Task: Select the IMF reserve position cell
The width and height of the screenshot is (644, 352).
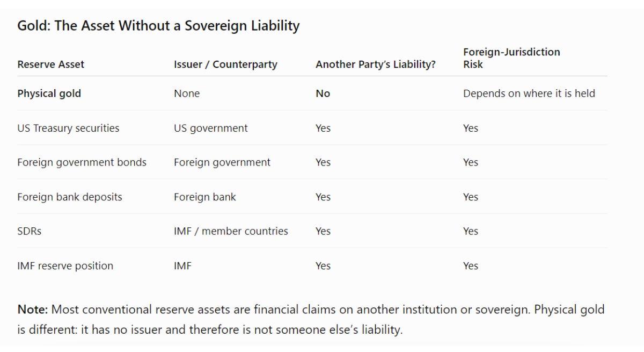Action: click(x=65, y=265)
